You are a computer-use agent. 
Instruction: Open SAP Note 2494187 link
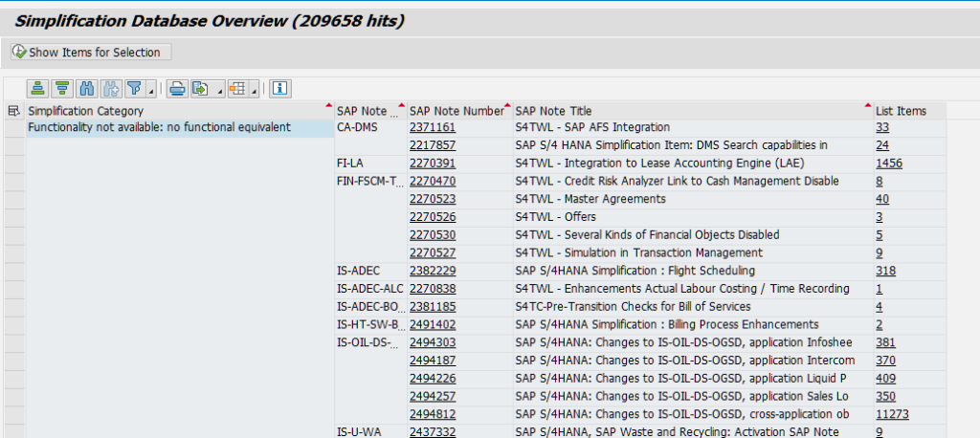coord(433,361)
